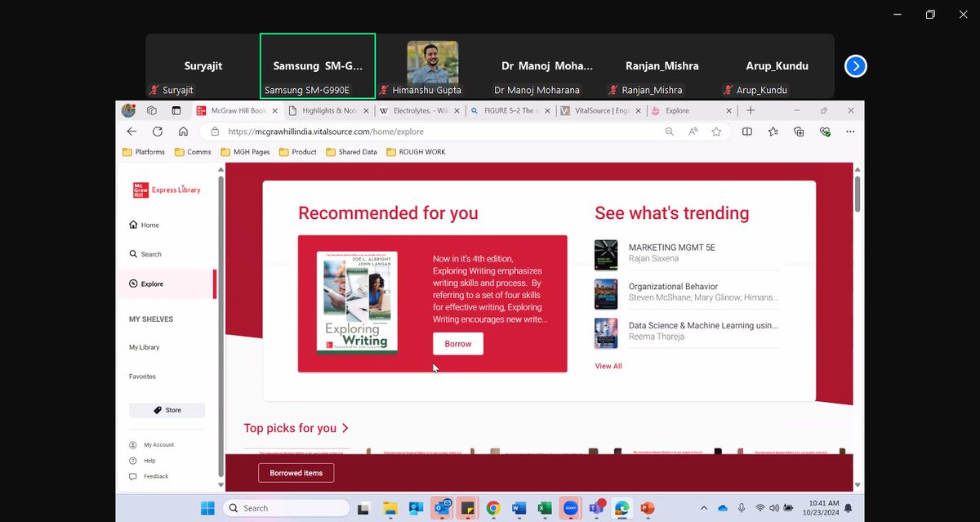The height and width of the screenshot is (522, 980).
Task: Open Search in the library sidebar
Action: (145, 254)
